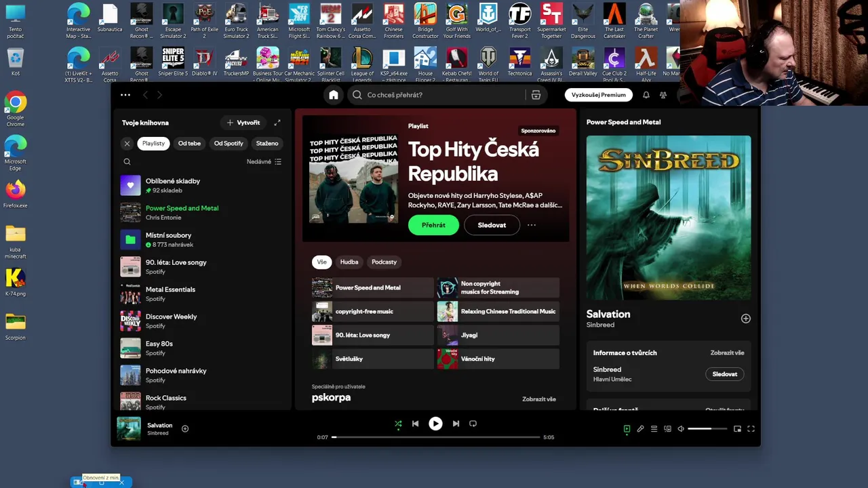
Task: Open copyright-free music tile
Action: click(x=372, y=312)
